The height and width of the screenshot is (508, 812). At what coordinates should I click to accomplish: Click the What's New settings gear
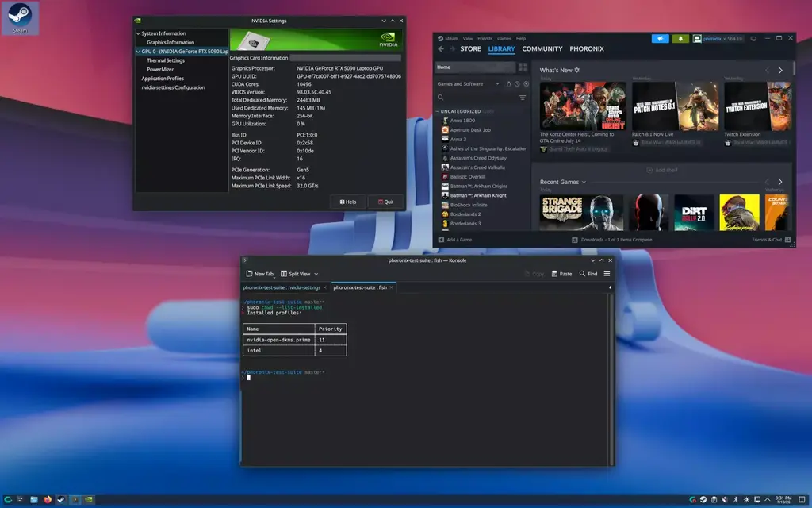pos(577,70)
